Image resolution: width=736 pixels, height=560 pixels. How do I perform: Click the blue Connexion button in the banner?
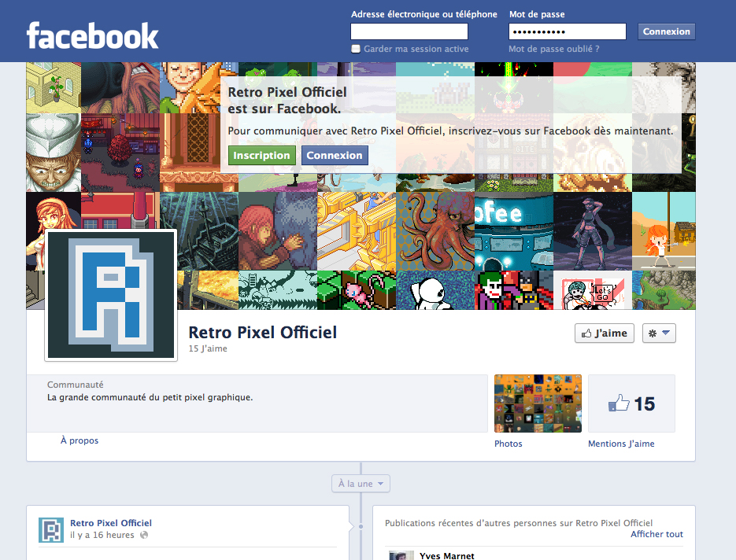point(335,155)
